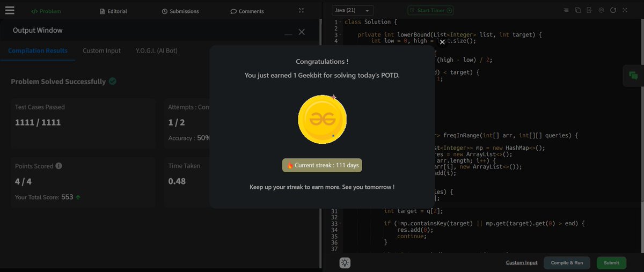Image resolution: width=644 pixels, height=272 pixels.
Task: Click the Attempts 1 / 2 value
Action: coord(177,122)
